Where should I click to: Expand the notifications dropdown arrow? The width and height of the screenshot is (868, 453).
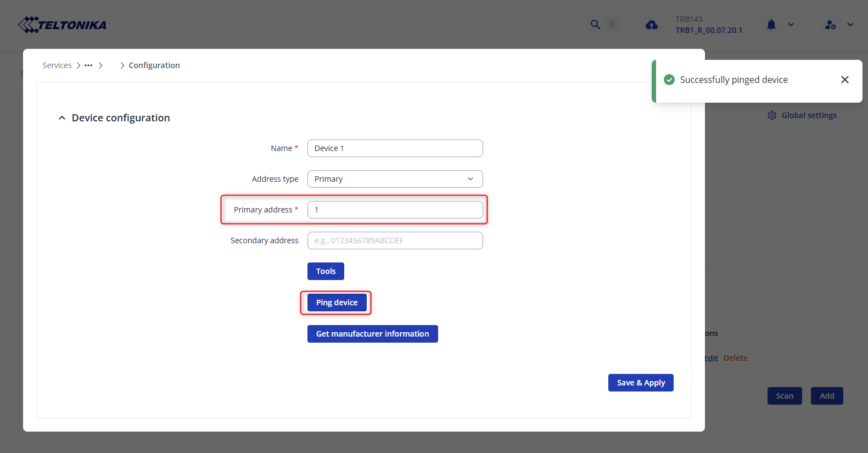791,25
